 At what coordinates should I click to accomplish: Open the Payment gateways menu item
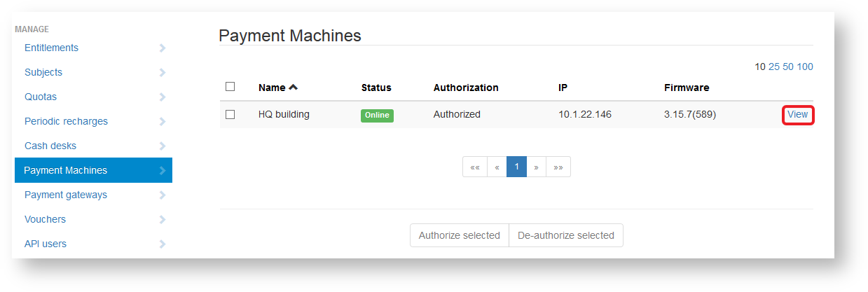point(66,195)
